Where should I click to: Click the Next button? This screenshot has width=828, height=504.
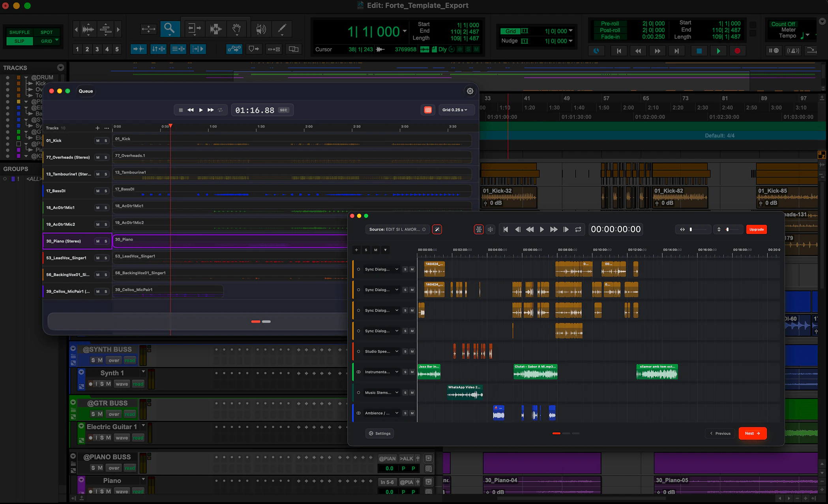(x=752, y=433)
